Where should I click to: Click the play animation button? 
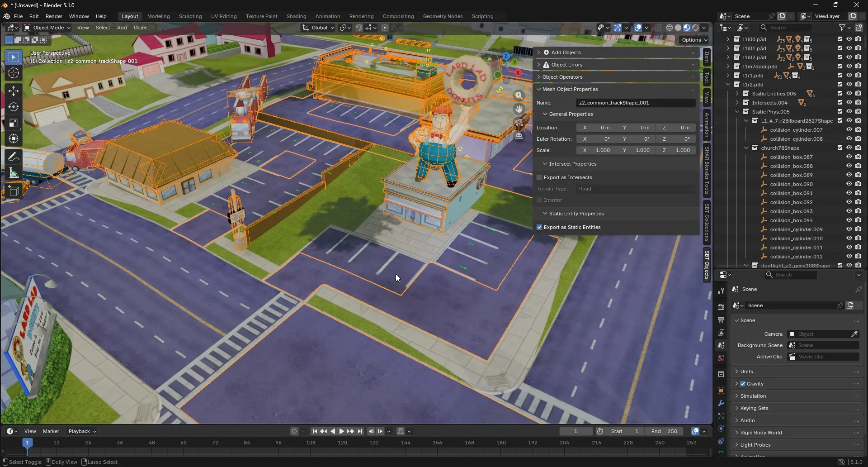[342, 431]
